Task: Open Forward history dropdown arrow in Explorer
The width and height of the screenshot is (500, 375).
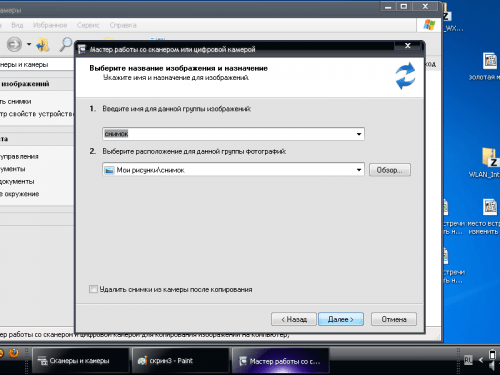Action: [x=29, y=44]
